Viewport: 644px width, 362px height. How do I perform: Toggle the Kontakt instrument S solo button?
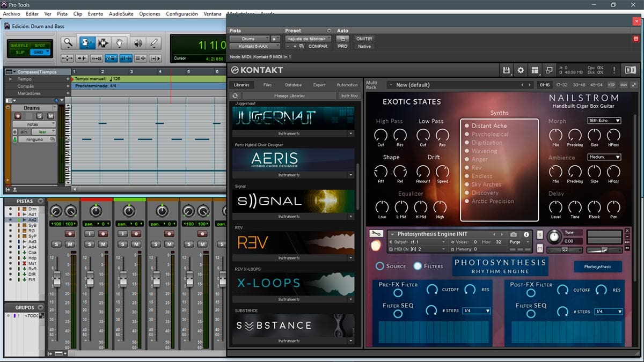click(x=539, y=235)
